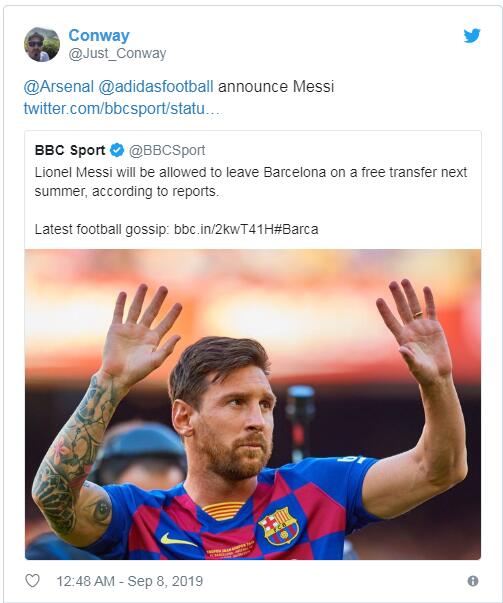This screenshot has width=503, height=603.
Task: Click the Barcelona crest on Messi's shirt
Action: coord(279,526)
